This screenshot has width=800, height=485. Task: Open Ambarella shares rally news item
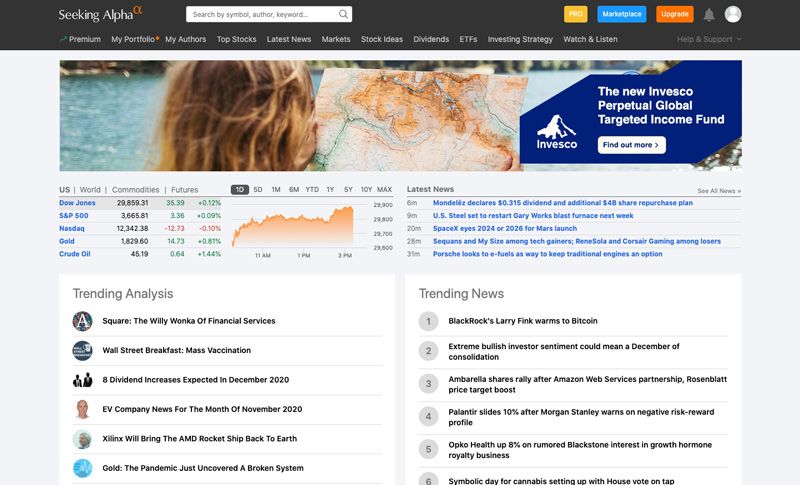pyautogui.click(x=587, y=385)
